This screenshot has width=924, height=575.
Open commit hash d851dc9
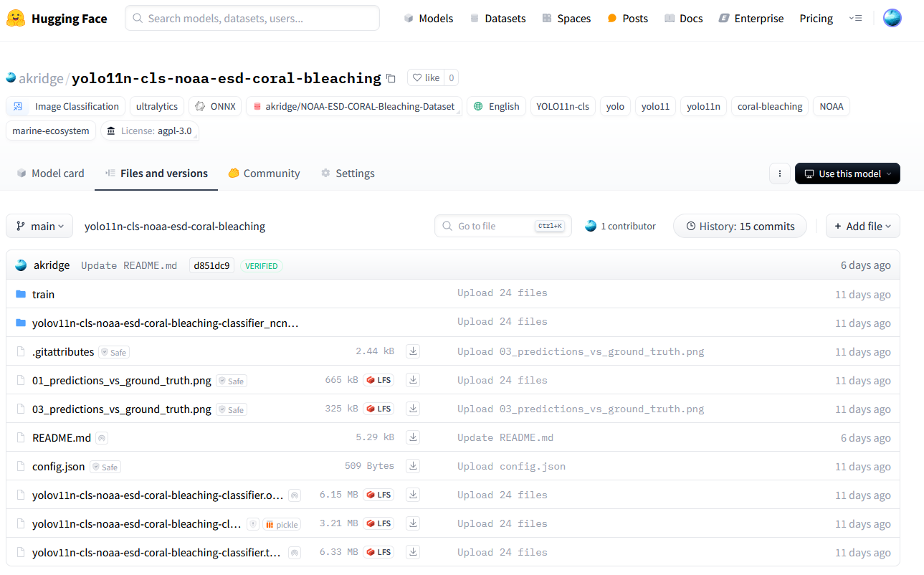[x=211, y=265]
